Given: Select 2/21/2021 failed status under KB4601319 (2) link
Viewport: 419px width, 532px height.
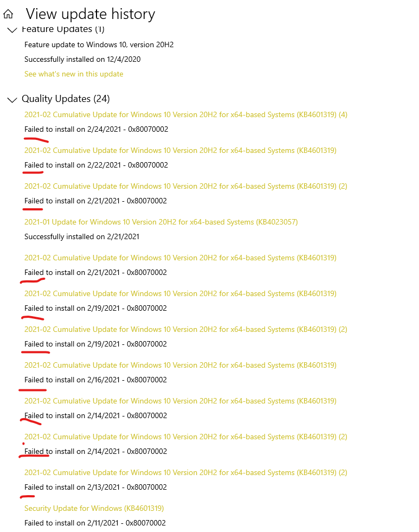Looking at the screenshot, I should 95,201.
